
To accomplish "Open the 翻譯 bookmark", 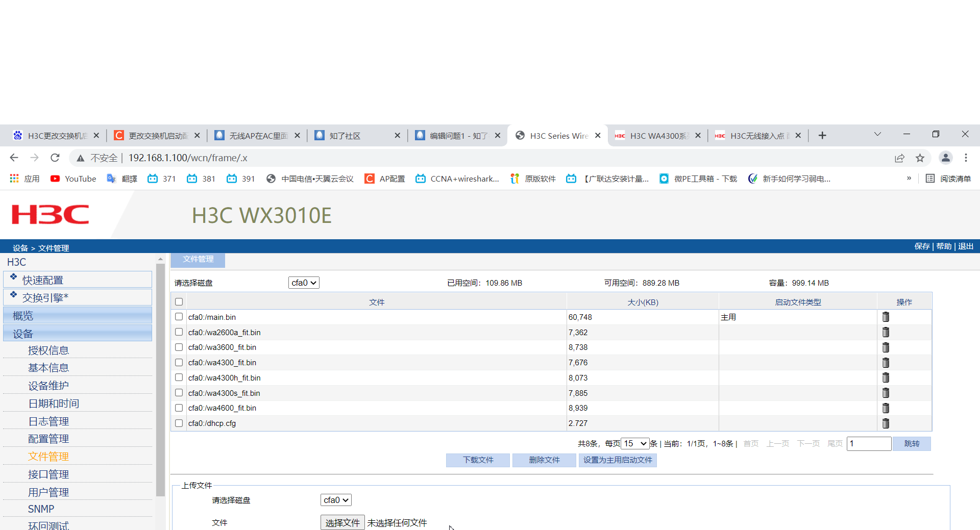I will click(x=122, y=179).
